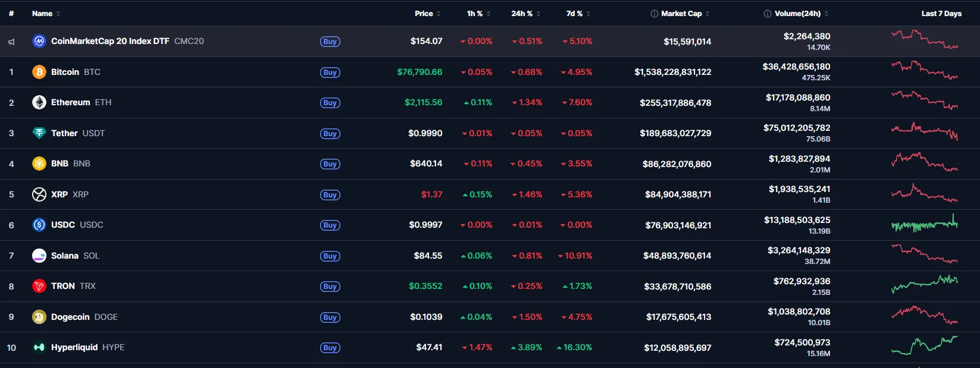The width and height of the screenshot is (980, 368).
Task: Open the Dogecoin coin logo
Action: click(x=39, y=317)
